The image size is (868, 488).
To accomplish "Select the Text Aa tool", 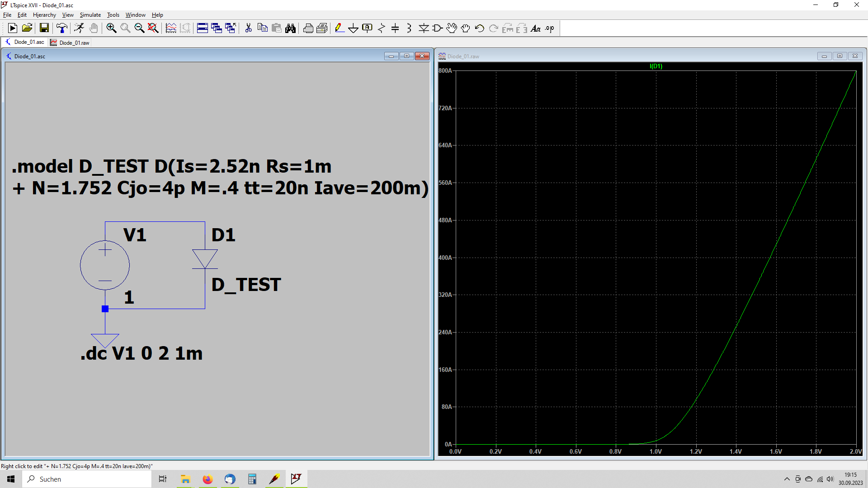I will 536,28.
